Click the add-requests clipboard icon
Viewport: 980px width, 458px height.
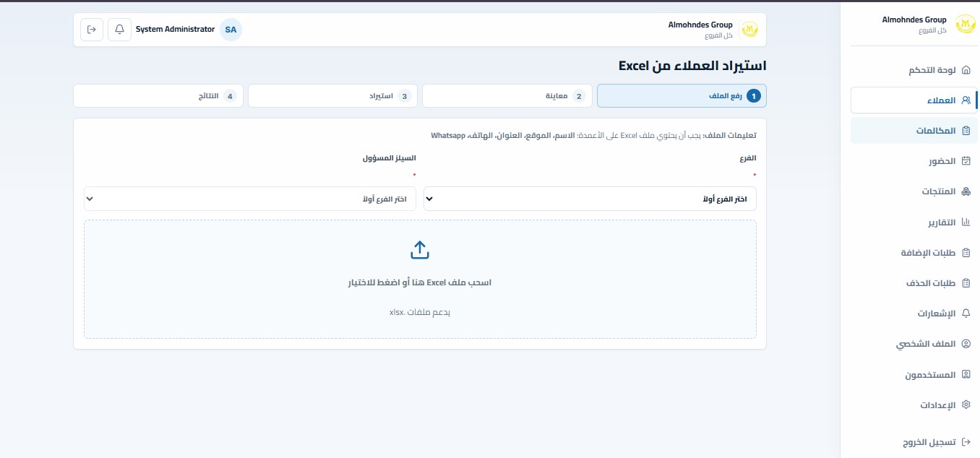966,253
